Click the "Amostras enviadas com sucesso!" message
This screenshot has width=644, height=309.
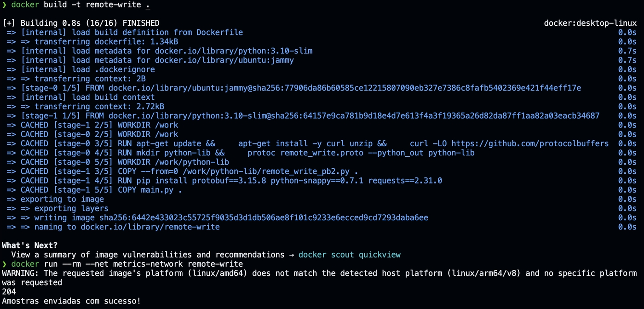(71, 301)
